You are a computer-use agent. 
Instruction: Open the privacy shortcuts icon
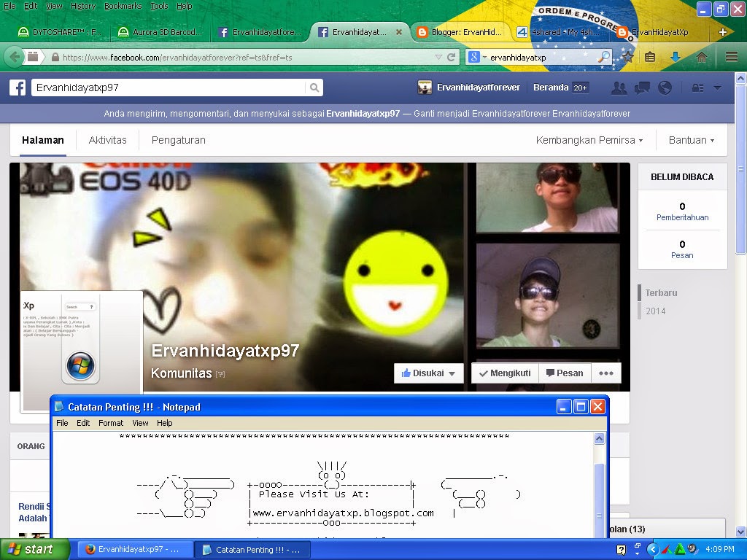point(697,88)
